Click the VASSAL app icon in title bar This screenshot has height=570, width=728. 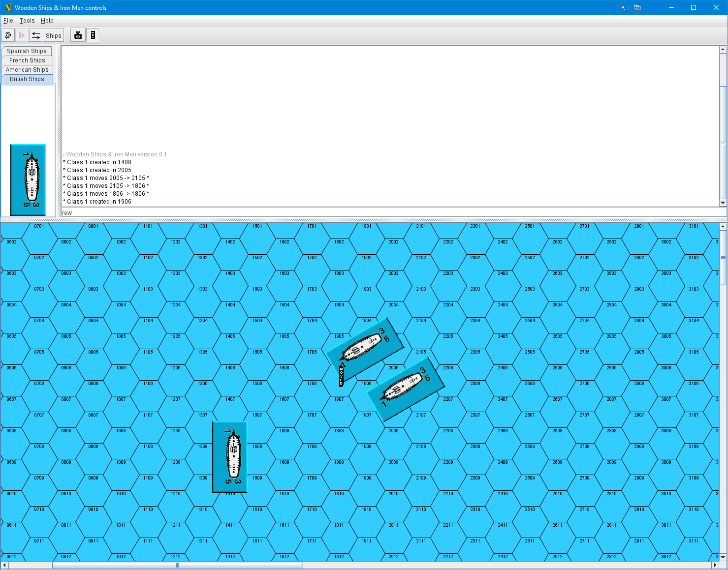click(x=7, y=7)
